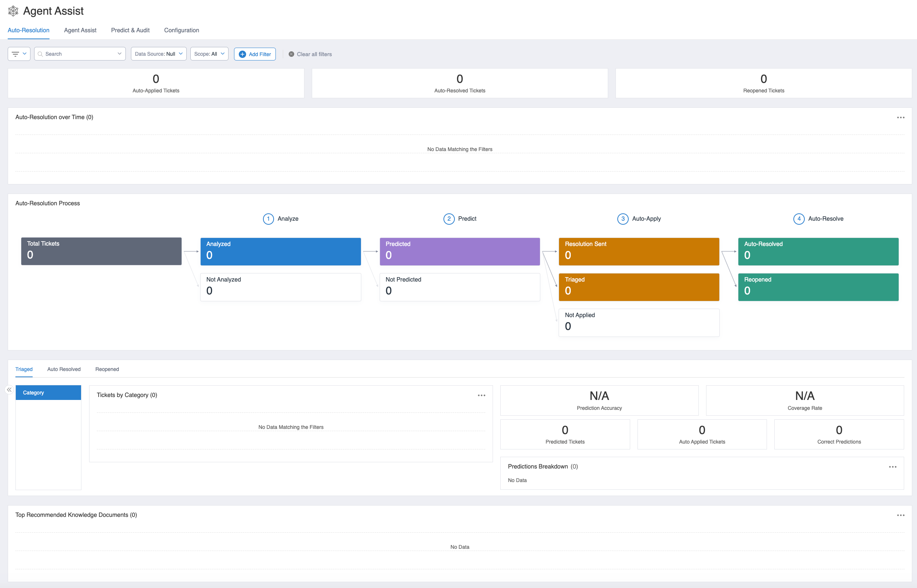The height and width of the screenshot is (588, 917).
Task: Click the green Auto-Resolved tile
Action: 818,251
